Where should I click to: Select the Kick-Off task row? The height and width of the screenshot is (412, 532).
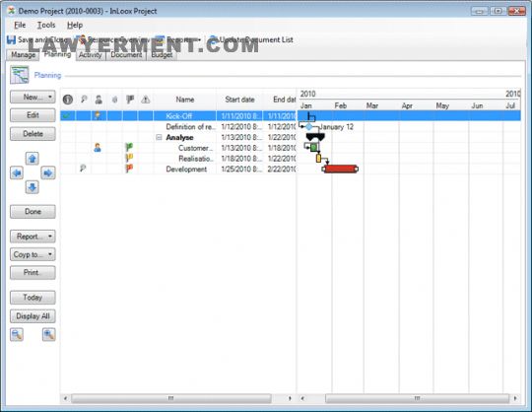290,115
